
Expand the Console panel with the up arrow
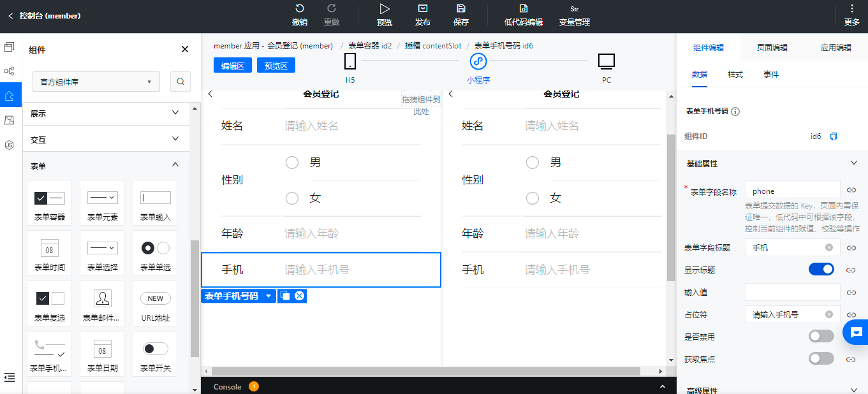coord(663,387)
